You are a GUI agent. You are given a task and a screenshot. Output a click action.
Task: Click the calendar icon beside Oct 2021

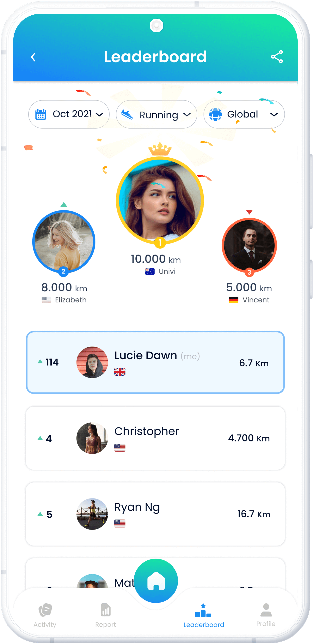click(x=41, y=114)
